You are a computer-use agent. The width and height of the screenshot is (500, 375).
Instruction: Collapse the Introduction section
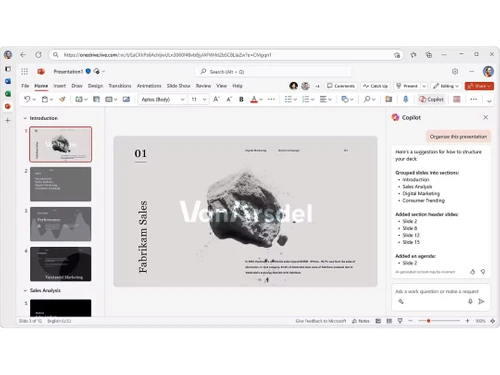[25, 118]
